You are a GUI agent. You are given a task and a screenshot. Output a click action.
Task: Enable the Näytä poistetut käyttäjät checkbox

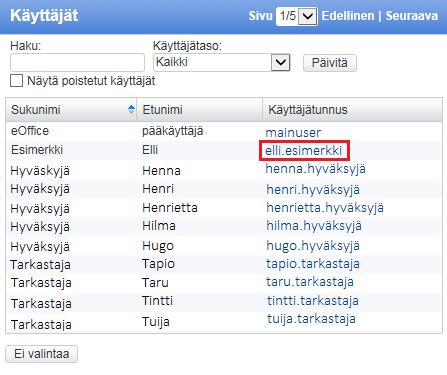click(16, 81)
